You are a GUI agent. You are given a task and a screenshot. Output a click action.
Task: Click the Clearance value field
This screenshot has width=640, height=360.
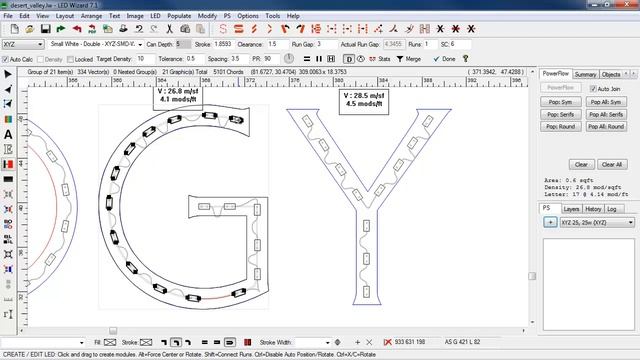tap(277, 44)
